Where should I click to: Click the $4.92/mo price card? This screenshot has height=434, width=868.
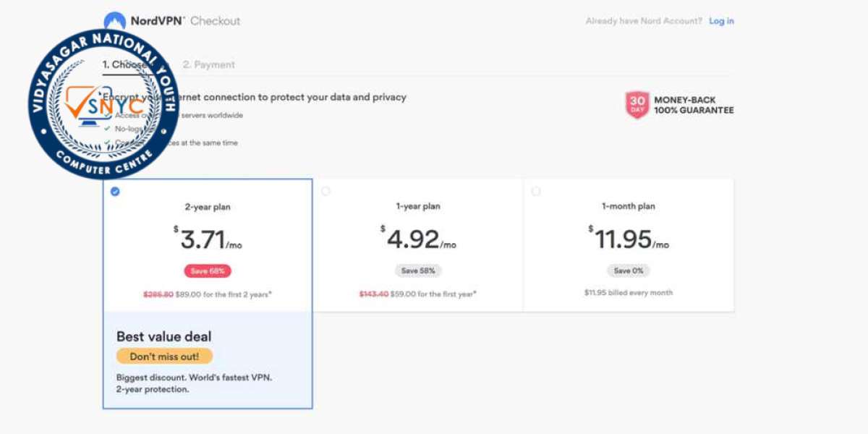(418, 245)
